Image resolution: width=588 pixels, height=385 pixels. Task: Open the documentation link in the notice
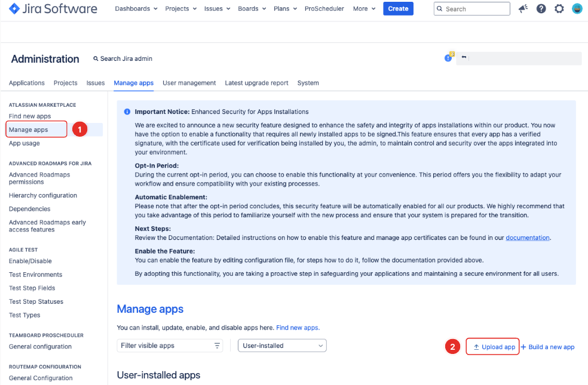tap(527, 237)
